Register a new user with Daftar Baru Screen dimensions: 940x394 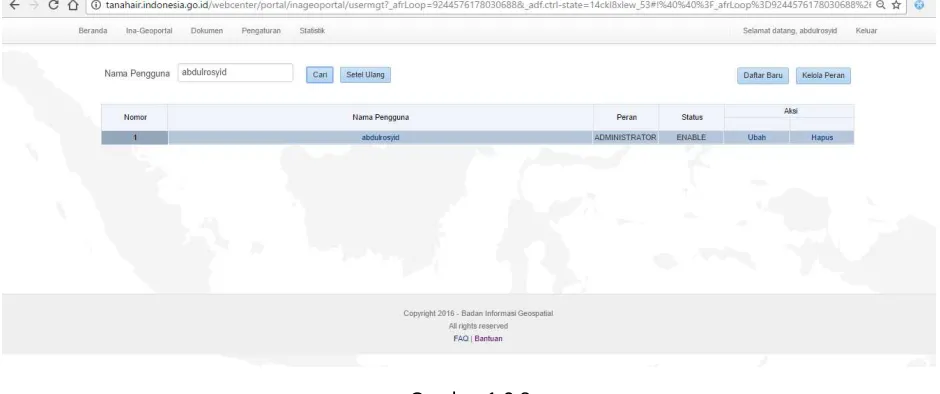click(x=763, y=76)
